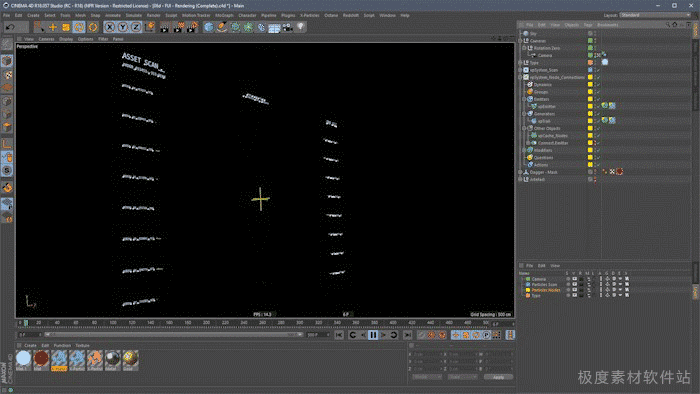Screen dimensions: 700x394
Task: Open the Simulate menu
Action: pyautogui.click(x=133, y=15)
